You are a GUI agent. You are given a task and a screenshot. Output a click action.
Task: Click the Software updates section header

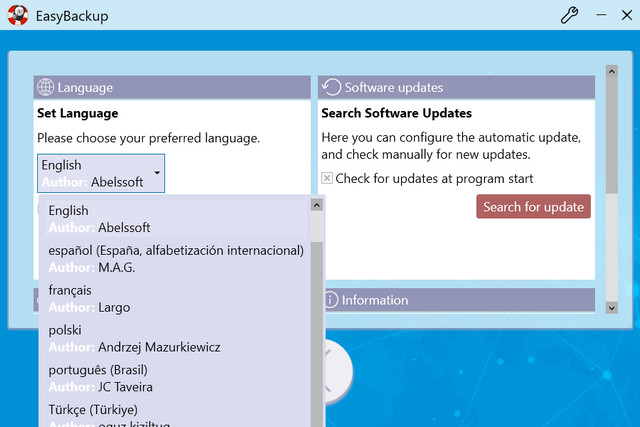(x=456, y=87)
